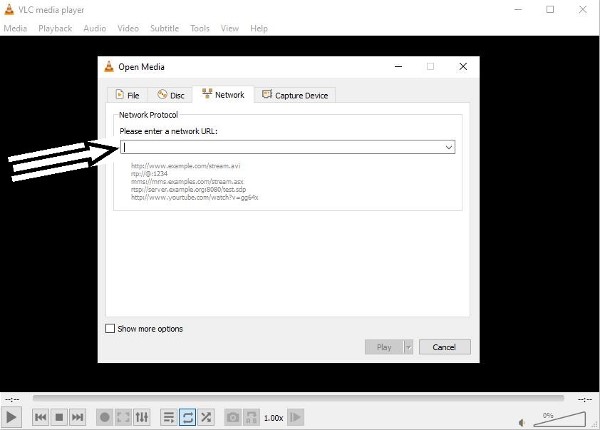The width and height of the screenshot is (600, 430).
Task: Open the Subtitle menu
Action: (x=165, y=28)
